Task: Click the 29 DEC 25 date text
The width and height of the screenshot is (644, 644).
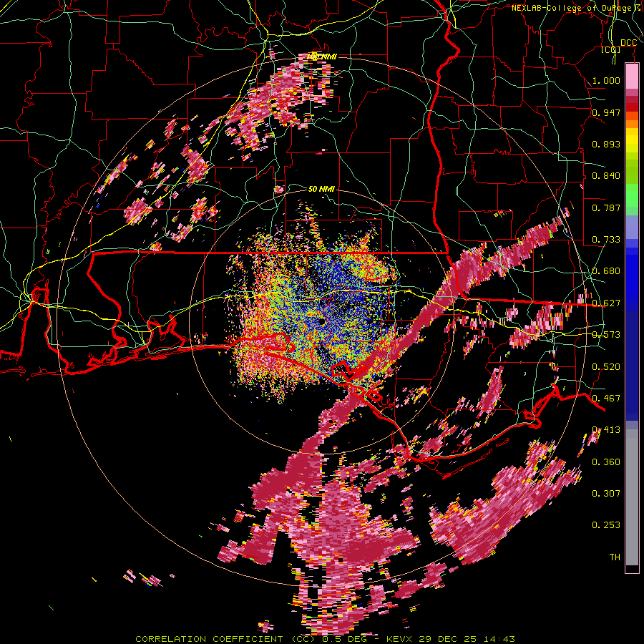Action: 449,639
